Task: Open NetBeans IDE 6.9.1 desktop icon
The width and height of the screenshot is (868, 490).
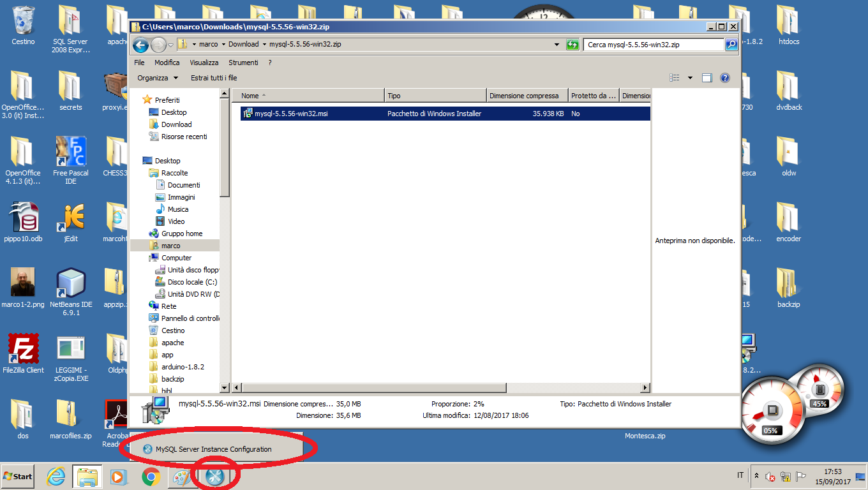Action: click(x=70, y=284)
